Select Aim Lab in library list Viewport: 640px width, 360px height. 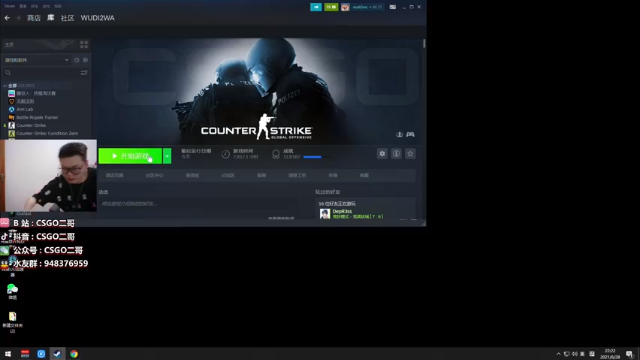click(x=25, y=109)
